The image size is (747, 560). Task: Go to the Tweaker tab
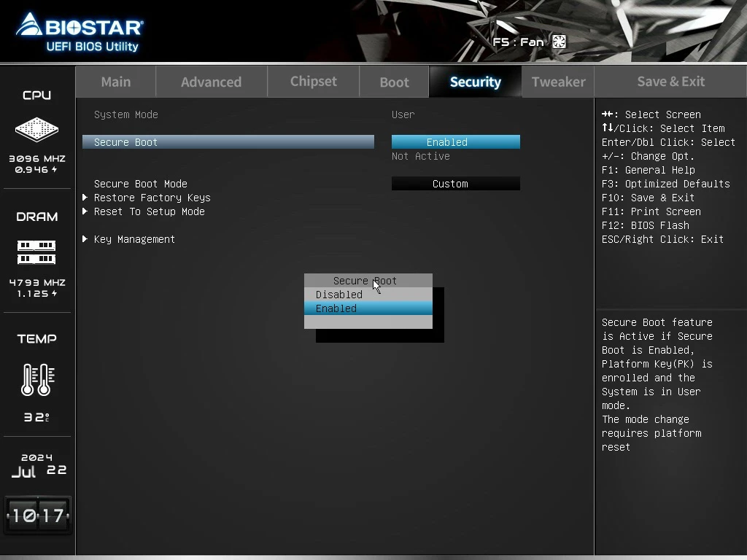[x=558, y=82]
